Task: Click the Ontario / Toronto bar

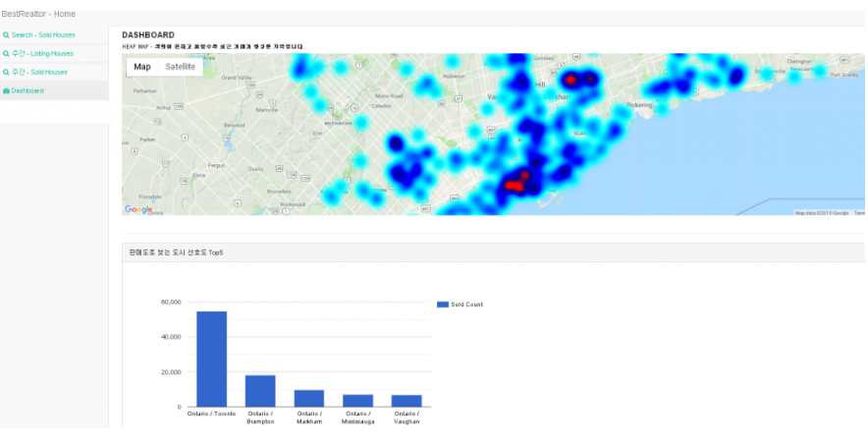Action: (x=211, y=359)
